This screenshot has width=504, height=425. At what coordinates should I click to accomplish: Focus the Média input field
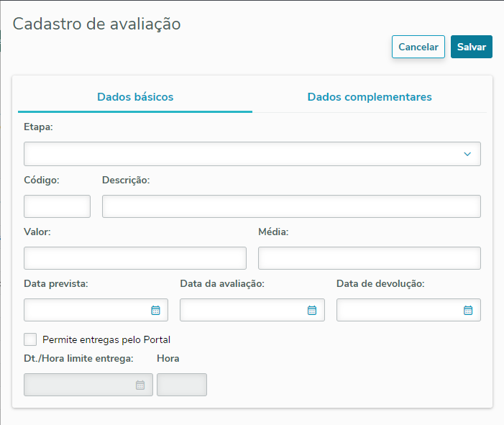tap(369, 258)
